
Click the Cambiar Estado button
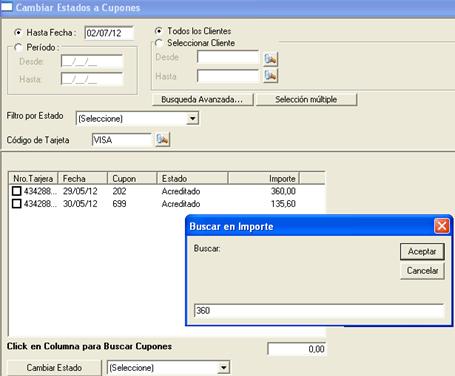[x=54, y=368]
